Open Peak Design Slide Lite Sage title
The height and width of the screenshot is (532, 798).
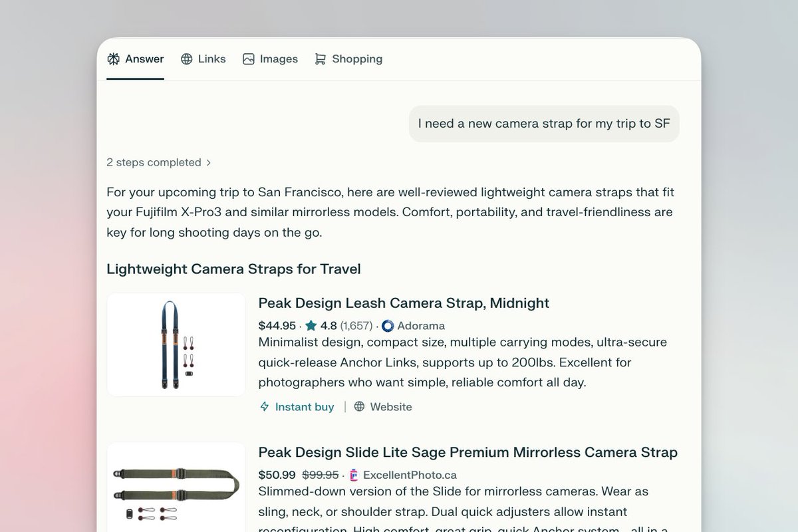[467, 452]
